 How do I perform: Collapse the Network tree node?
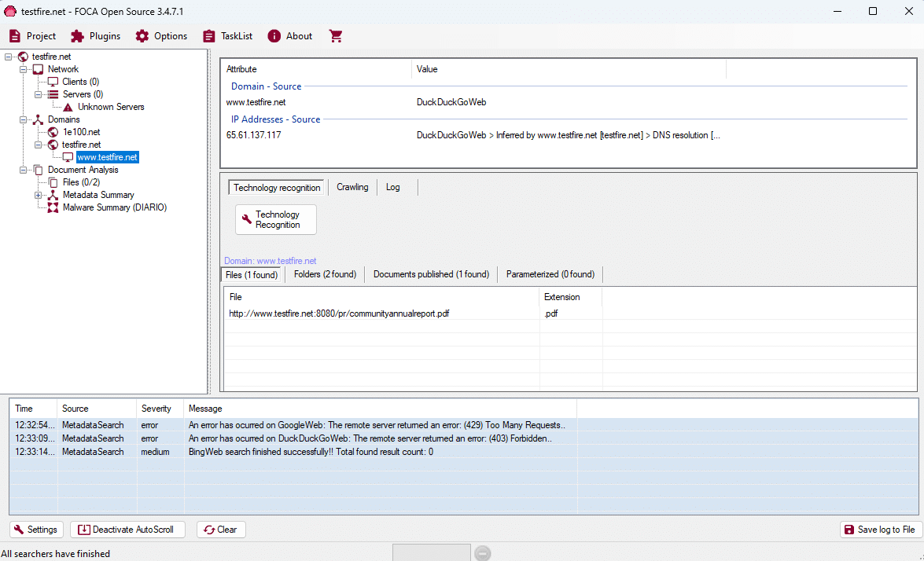pos(24,69)
